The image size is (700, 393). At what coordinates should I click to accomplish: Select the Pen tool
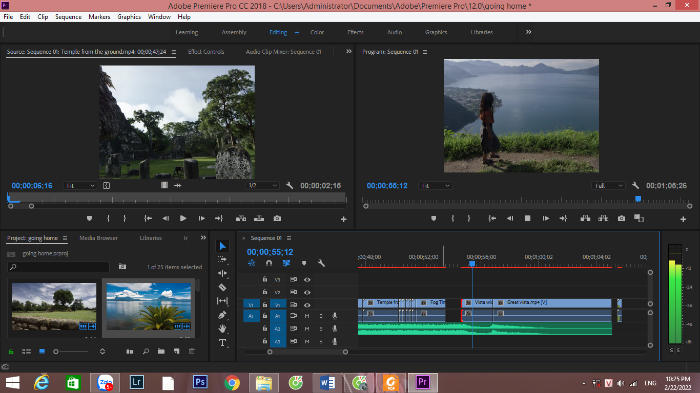[x=222, y=315]
